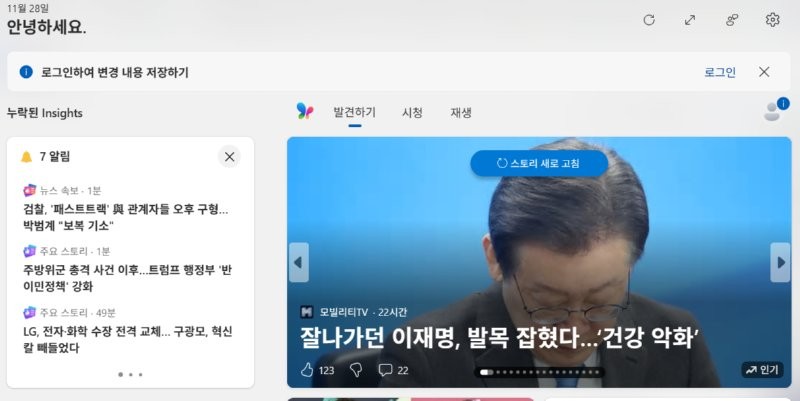The image size is (800, 401).
Task: Click the profile avatar icon
Action: click(772, 112)
